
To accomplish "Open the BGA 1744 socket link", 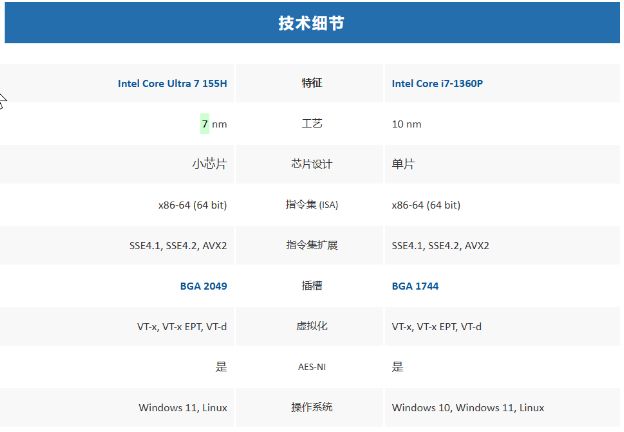I will click(415, 286).
